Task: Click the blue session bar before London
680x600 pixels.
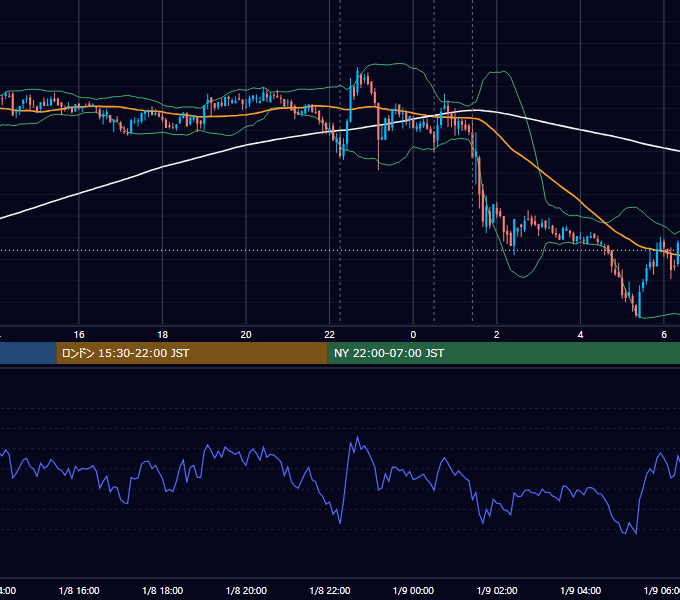Action: coord(28,353)
